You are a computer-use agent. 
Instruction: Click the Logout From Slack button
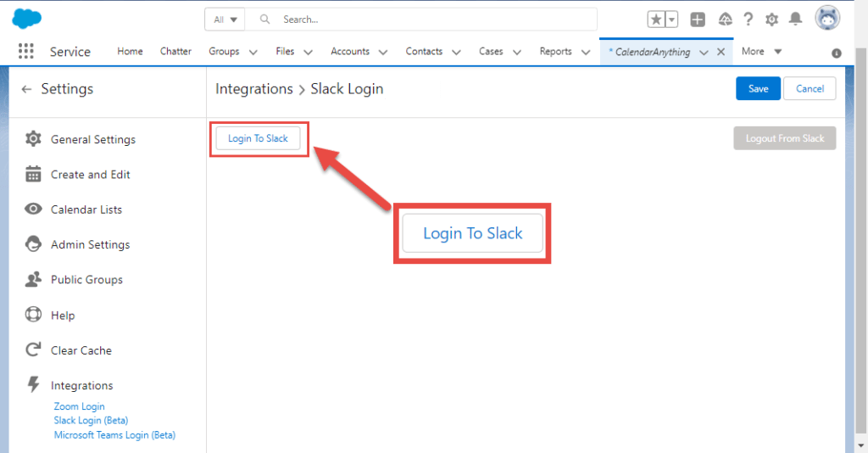[x=785, y=138]
